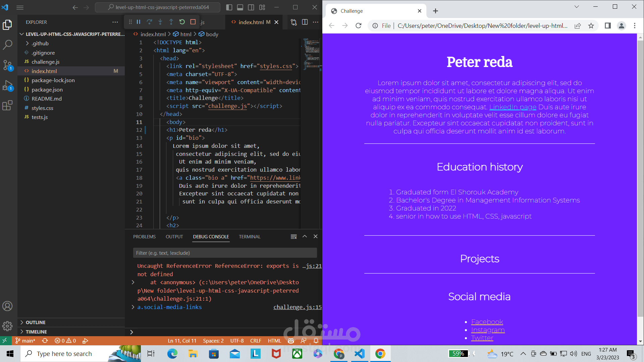Open the Facebook link on page
The image size is (644, 362).
pos(487,322)
